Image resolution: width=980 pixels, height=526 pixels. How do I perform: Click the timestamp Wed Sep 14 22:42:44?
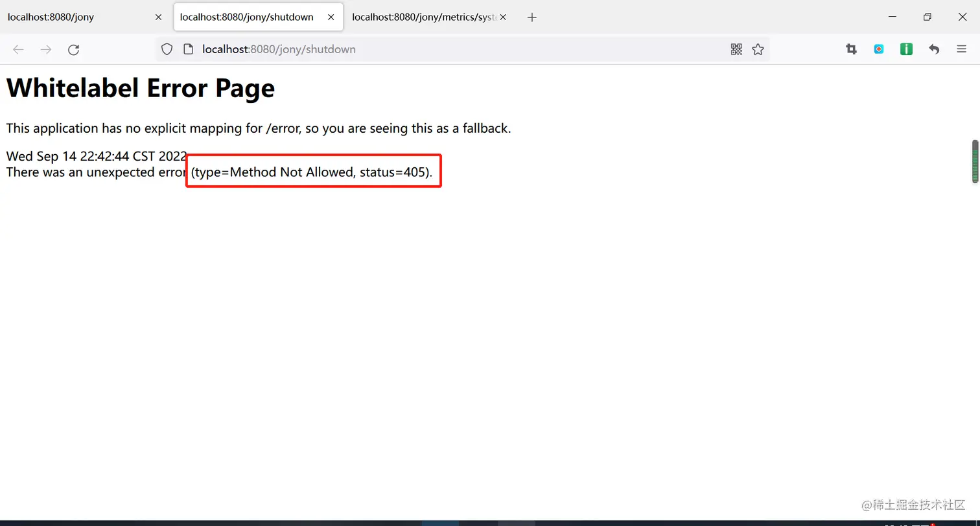point(97,156)
